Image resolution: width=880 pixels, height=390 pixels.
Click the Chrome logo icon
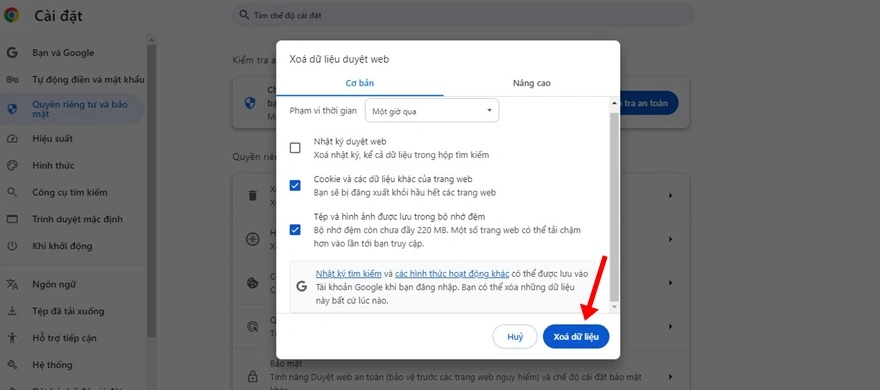[x=11, y=15]
